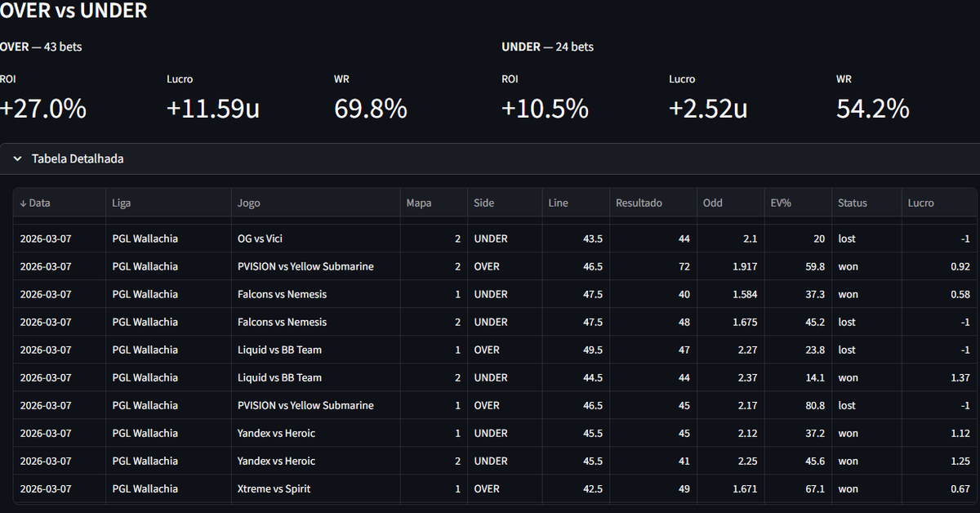Click the UNDER — 24 bets caption

click(x=547, y=47)
